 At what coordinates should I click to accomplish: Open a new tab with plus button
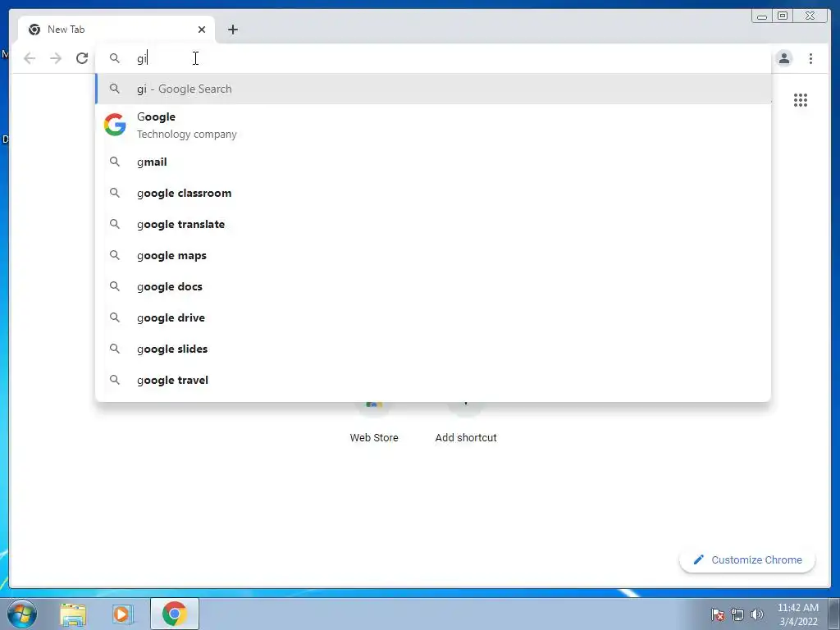point(232,30)
